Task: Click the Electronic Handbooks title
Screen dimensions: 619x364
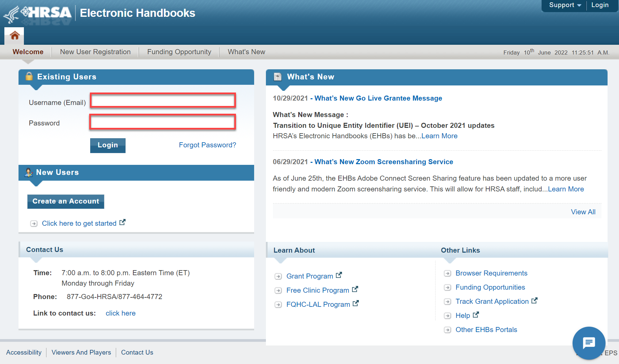Action: 137,13
